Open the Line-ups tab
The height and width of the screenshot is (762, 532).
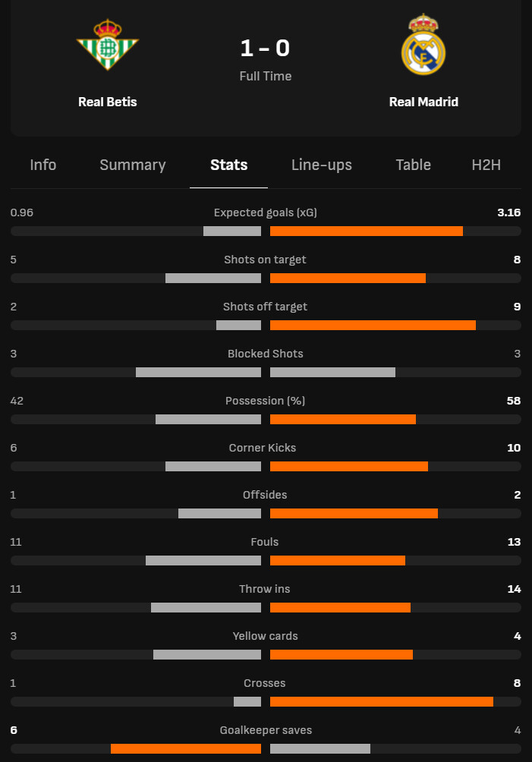point(322,165)
